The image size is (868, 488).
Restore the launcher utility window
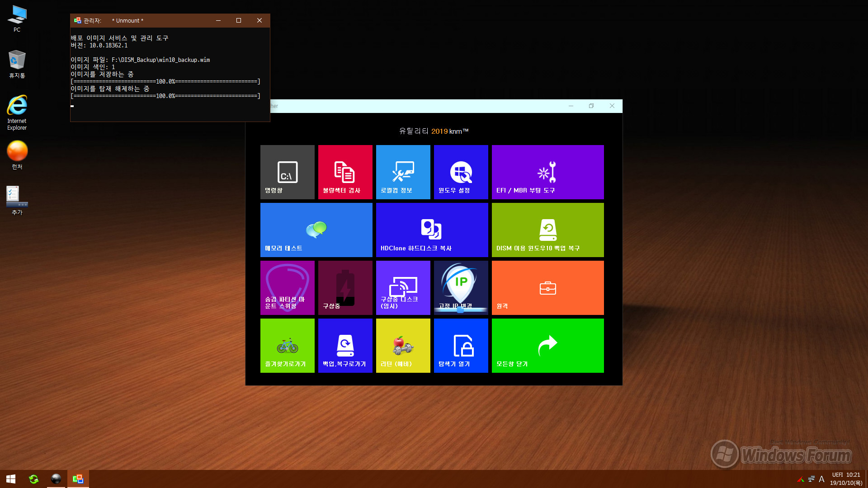[x=591, y=106]
